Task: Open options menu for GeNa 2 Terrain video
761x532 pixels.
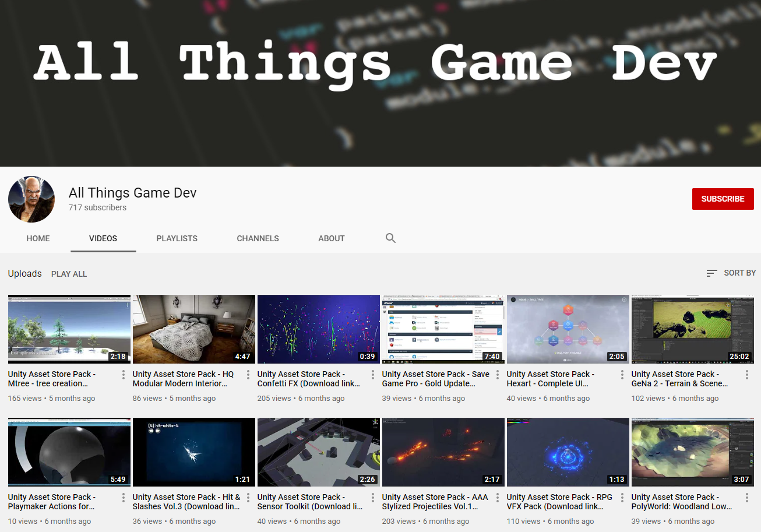Action: (x=747, y=375)
